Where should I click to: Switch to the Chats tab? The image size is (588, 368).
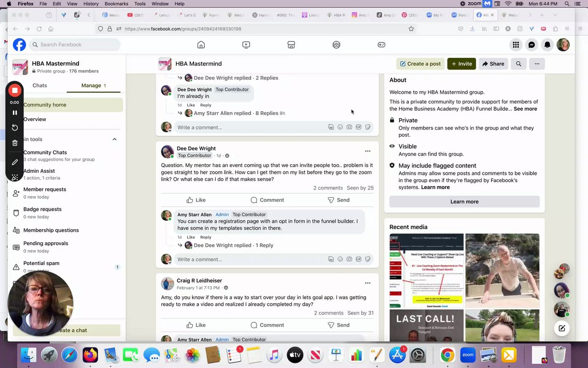point(40,86)
